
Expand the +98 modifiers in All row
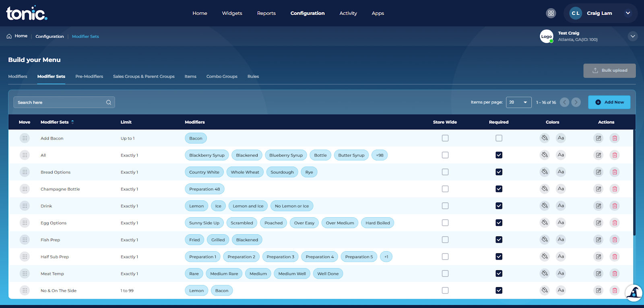click(380, 155)
